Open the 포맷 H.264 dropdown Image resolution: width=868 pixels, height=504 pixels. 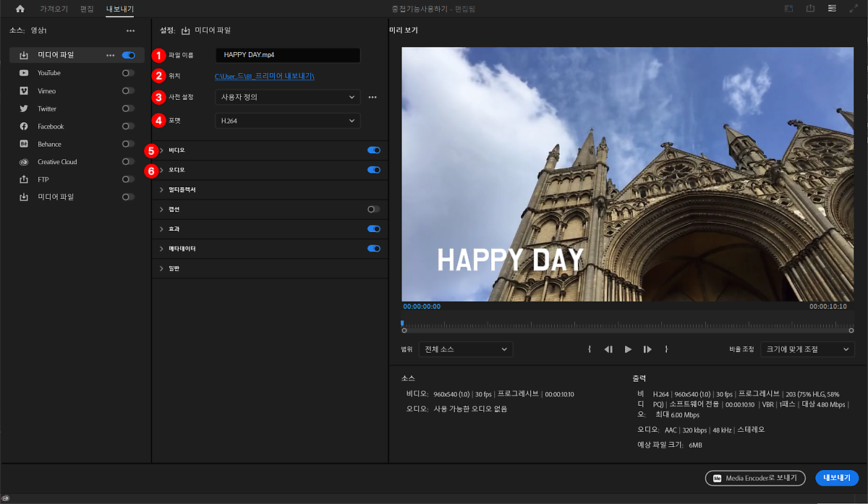coord(288,121)
